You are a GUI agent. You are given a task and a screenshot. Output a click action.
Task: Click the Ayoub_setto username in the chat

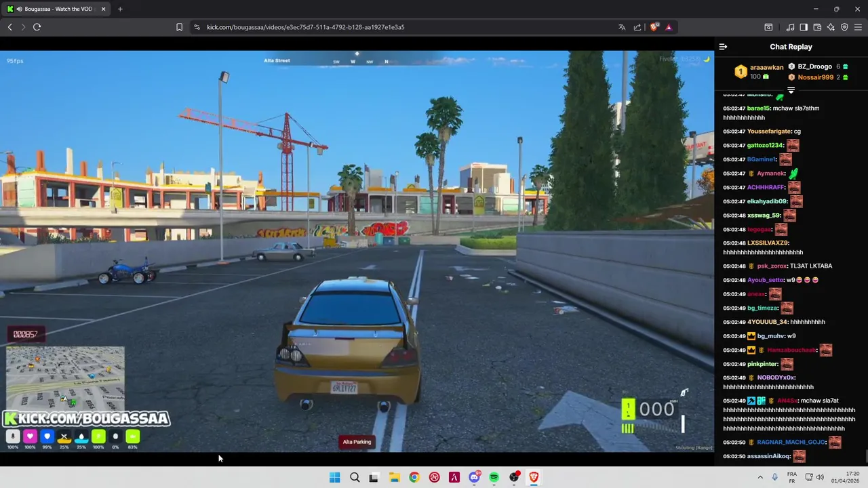coord(765,280)
